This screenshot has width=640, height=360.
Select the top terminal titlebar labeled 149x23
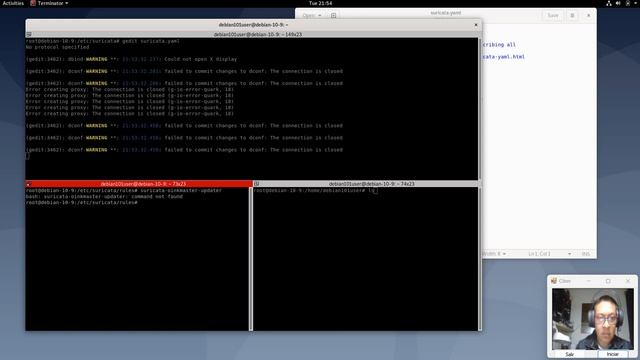click(x=258, y=35)
